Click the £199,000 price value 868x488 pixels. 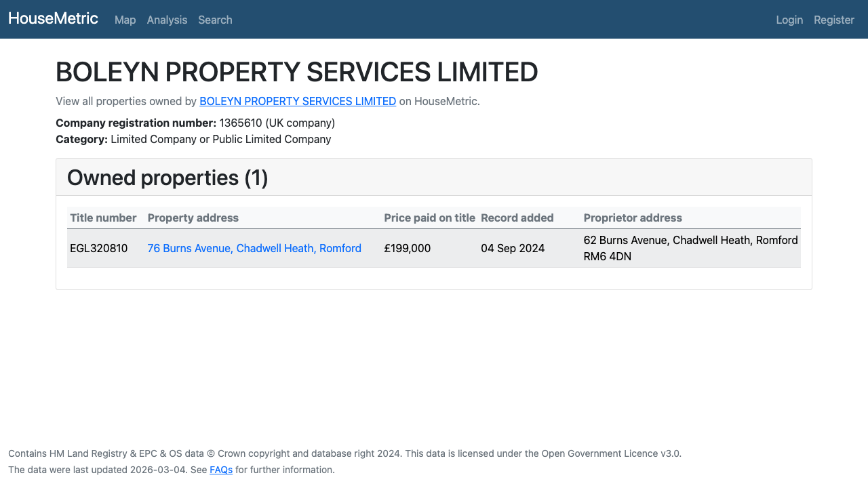pyautogui.click(x=407, y=248)
